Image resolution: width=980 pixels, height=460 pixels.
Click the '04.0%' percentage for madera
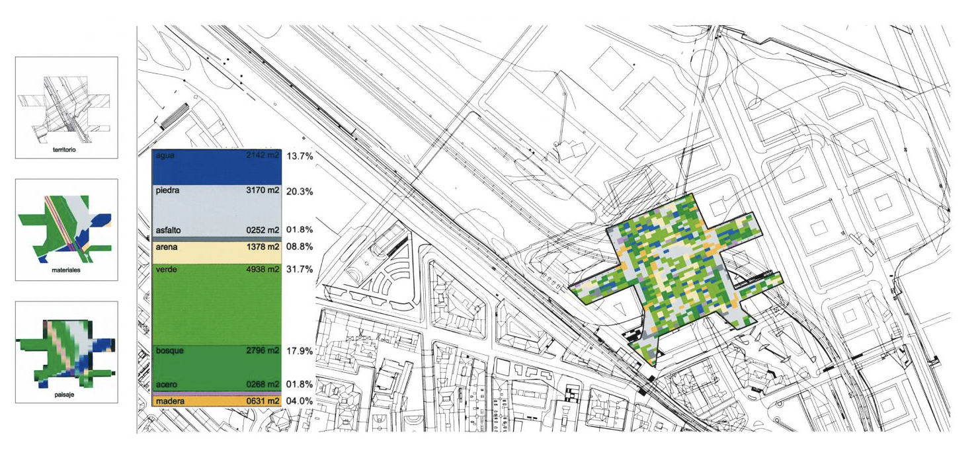tap(300, 401)
